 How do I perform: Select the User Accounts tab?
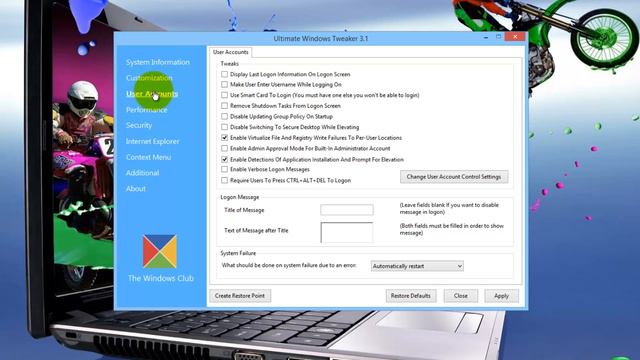click(x=231, y=52)
